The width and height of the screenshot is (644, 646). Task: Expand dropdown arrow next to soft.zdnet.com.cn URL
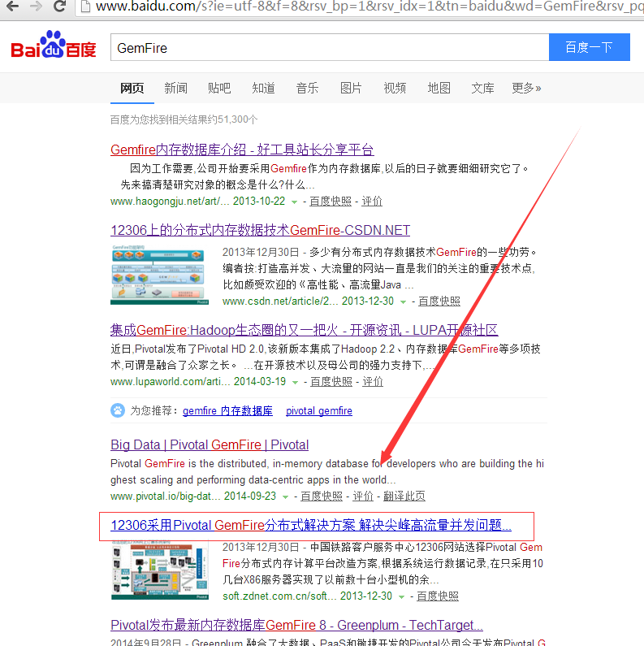click(x=401, y=597)
